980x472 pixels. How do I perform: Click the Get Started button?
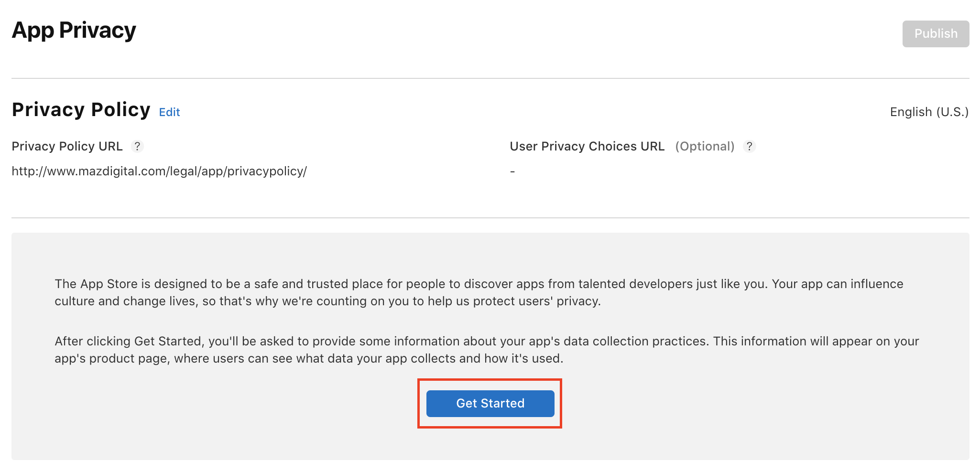(490, 403)
